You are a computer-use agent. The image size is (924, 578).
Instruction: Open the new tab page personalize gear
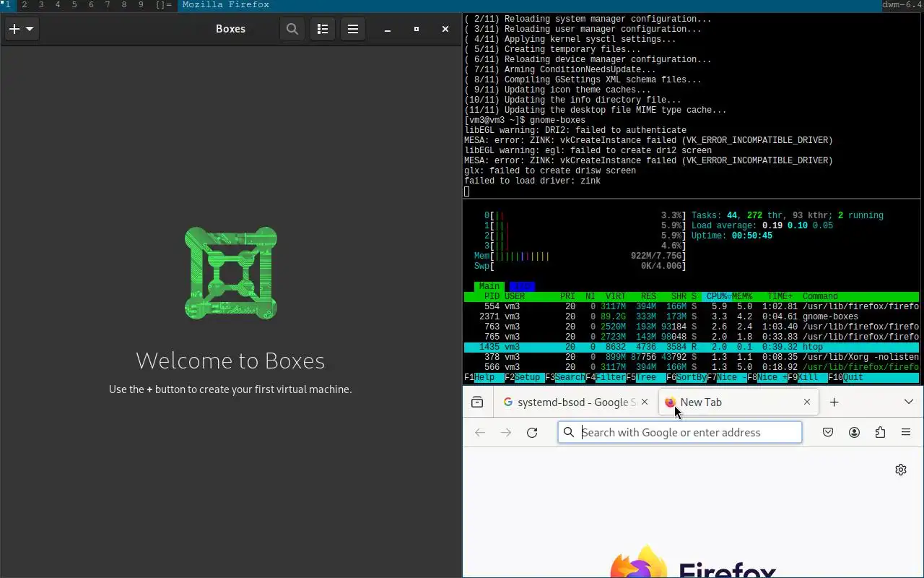(901, 470)
